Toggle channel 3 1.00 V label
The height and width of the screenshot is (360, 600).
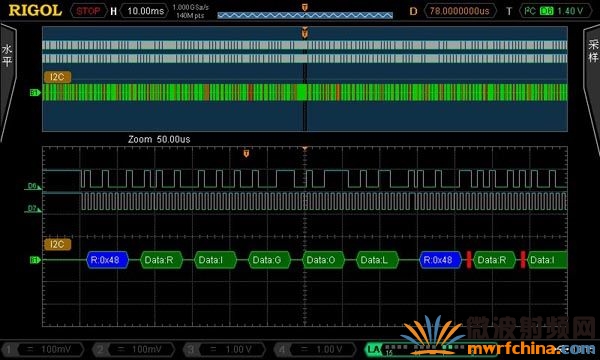click(x=224, y=349)
